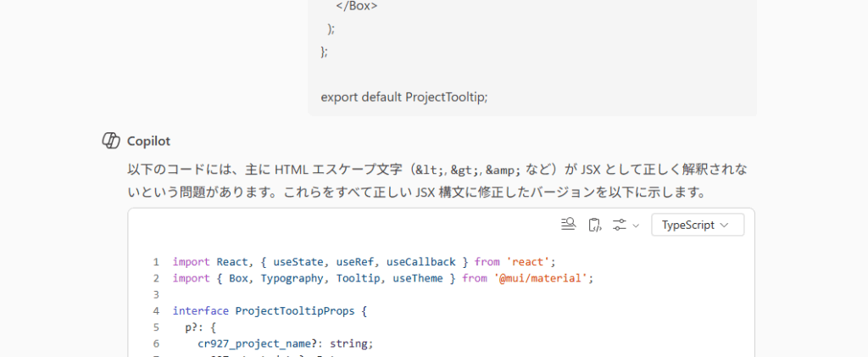868x357 pixels.
Task: Click the search-in-code preview icon
Action: [x=569, y=225]
